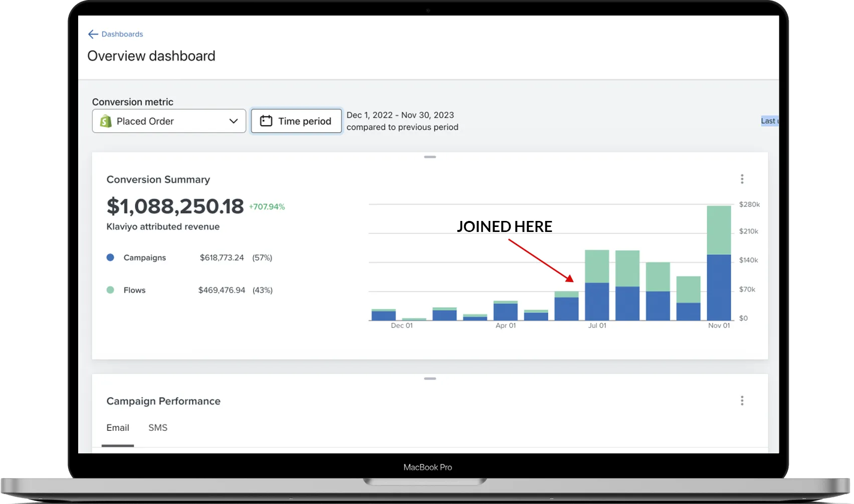Click the Campaign Performance heading

pos(163,401)
